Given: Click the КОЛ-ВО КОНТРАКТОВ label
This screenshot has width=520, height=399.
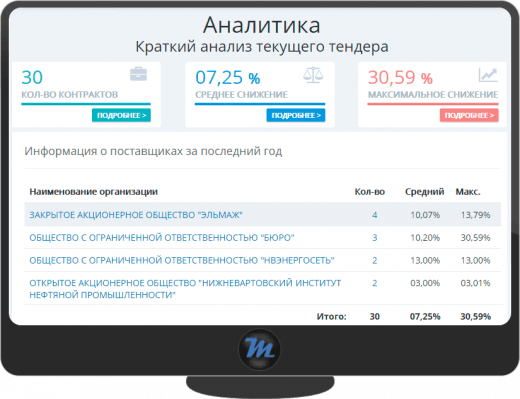Looking at the screenshot, I should point(70,95).
